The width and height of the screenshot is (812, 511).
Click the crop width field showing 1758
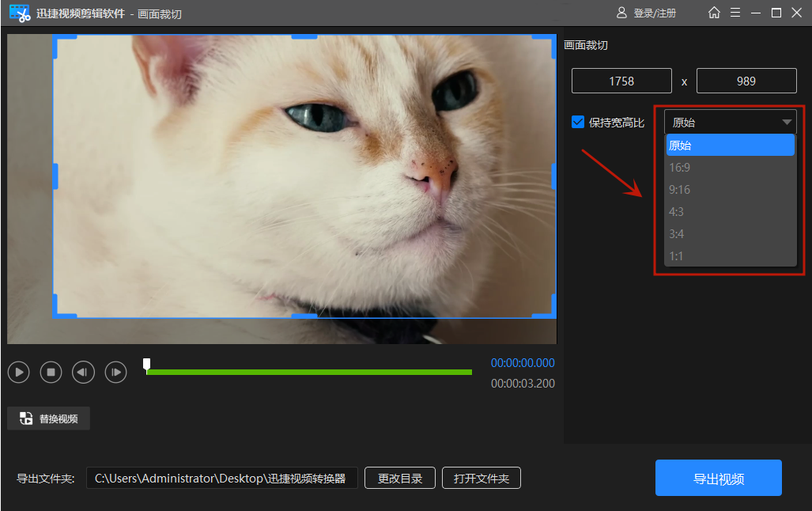click(x=621, y=81)
